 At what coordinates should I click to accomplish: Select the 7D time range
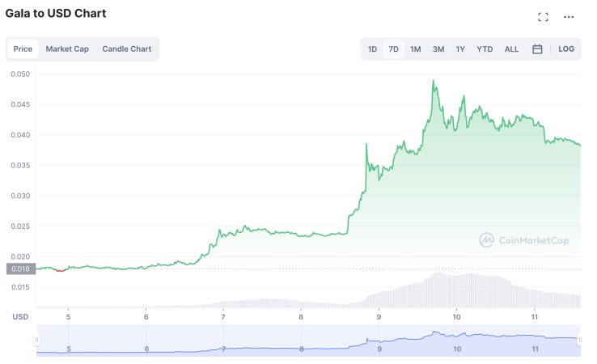point(394,49)
